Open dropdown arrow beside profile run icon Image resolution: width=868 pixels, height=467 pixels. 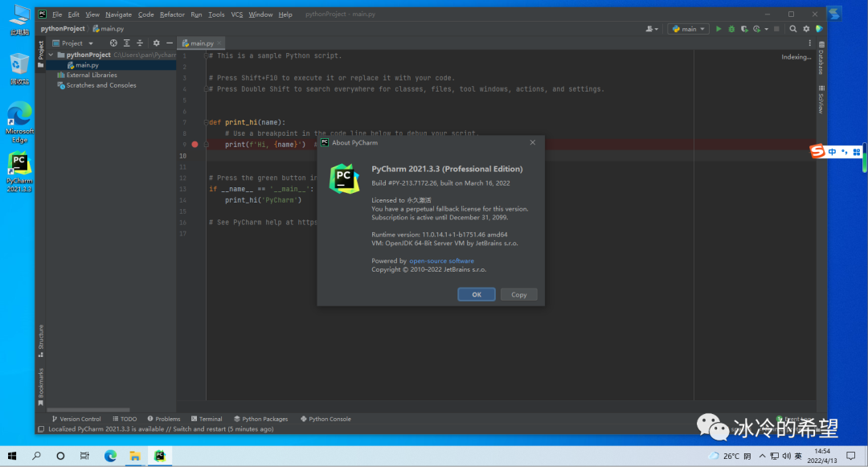(x=766, y=29)
